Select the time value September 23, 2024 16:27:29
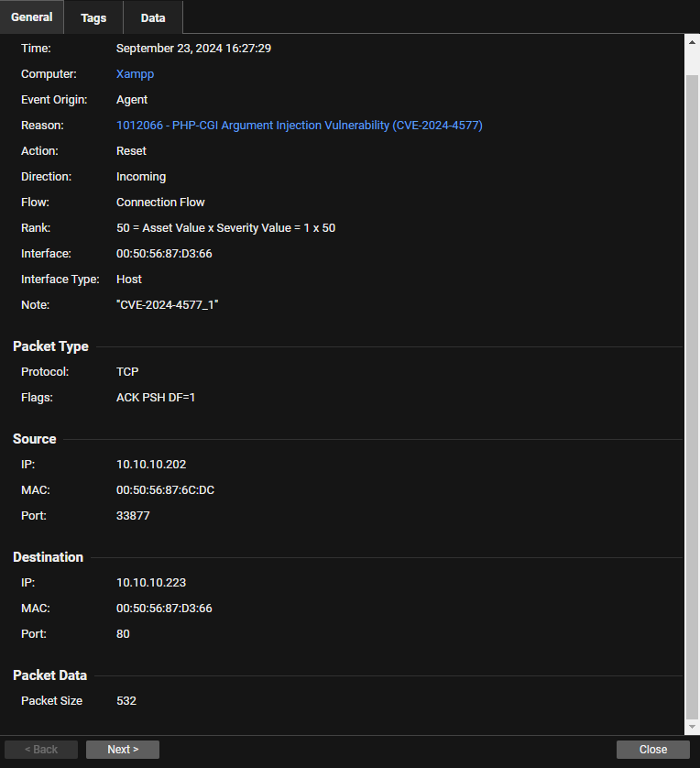 pyautogui.click(x=193, y=48)
